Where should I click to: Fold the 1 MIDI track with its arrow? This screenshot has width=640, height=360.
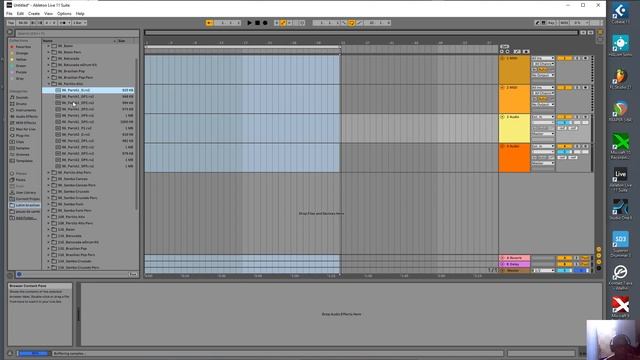502,58
